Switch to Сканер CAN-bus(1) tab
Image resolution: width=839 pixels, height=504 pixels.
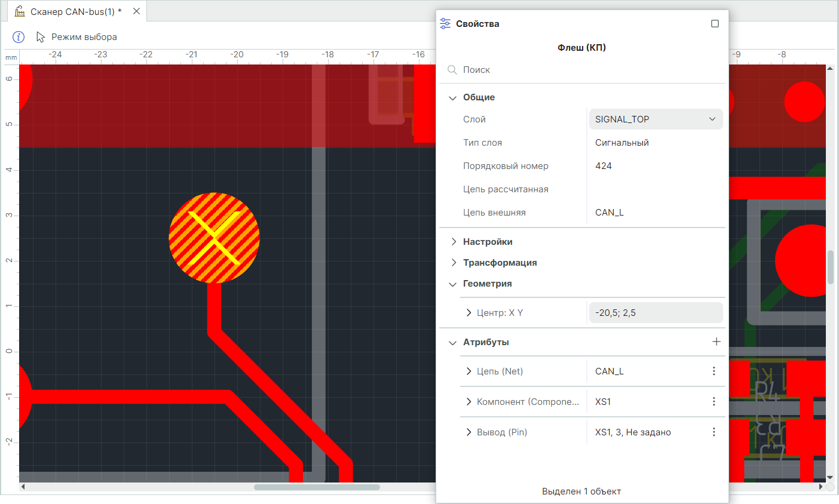point(72,11)
